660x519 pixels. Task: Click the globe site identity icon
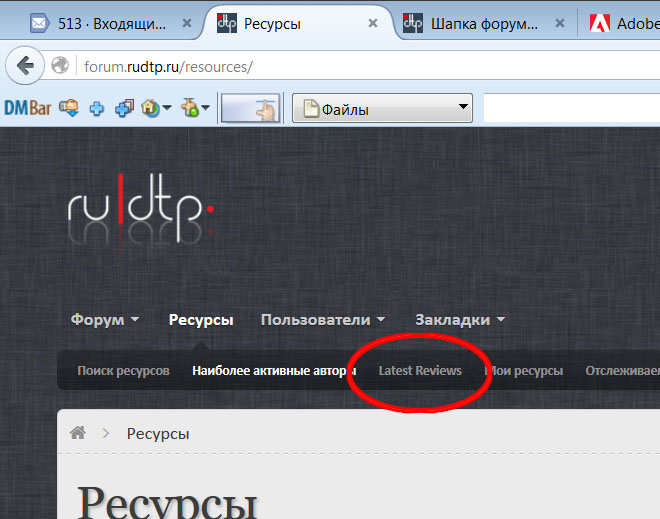coord(60,65)
